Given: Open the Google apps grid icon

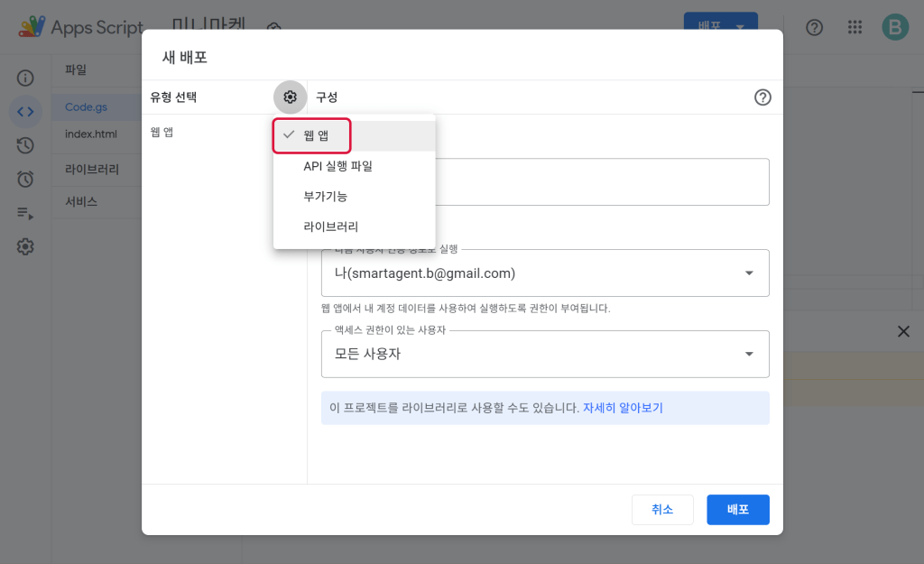Looking at the screenshot, I should point(855,27).
